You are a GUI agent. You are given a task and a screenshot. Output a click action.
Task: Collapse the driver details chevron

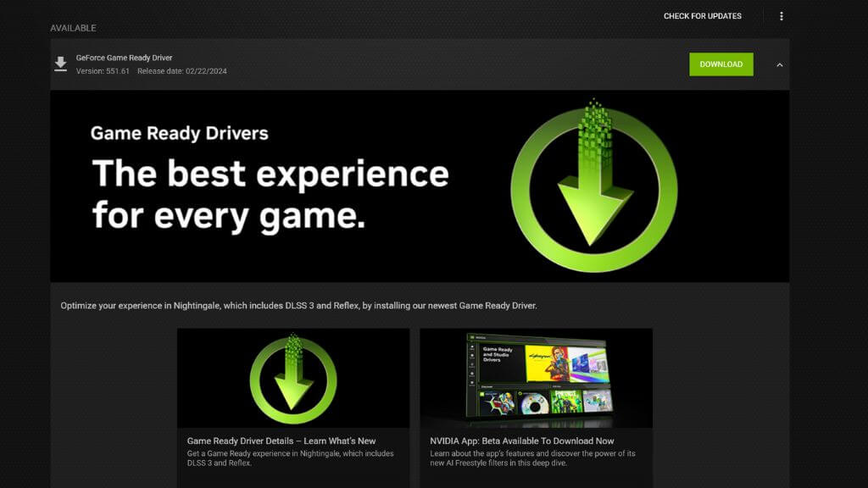pyautogui.click(x=779, y=64)
